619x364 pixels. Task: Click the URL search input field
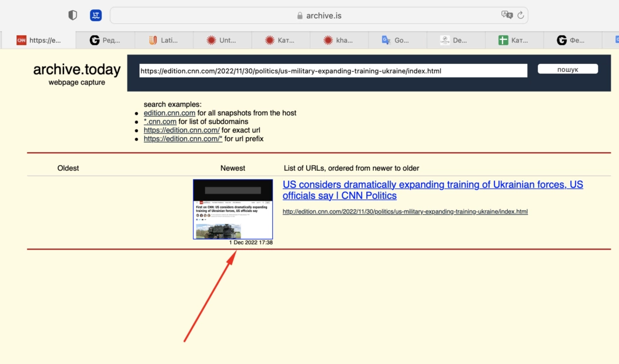pos(333,71)
